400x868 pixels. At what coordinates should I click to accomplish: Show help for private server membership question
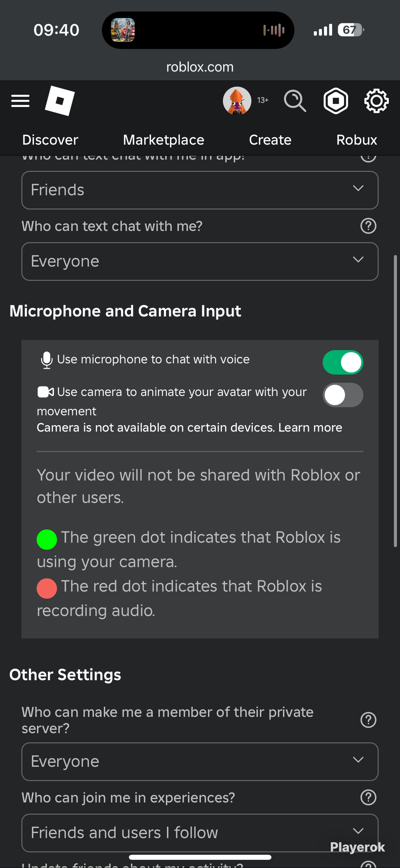[x=368, y=720]
